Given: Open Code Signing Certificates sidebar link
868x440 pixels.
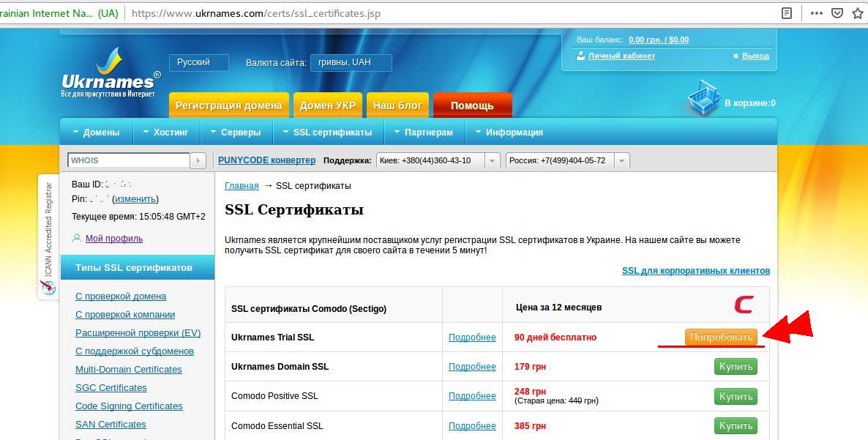Looking at the screenshot, I should pos(129,406).
